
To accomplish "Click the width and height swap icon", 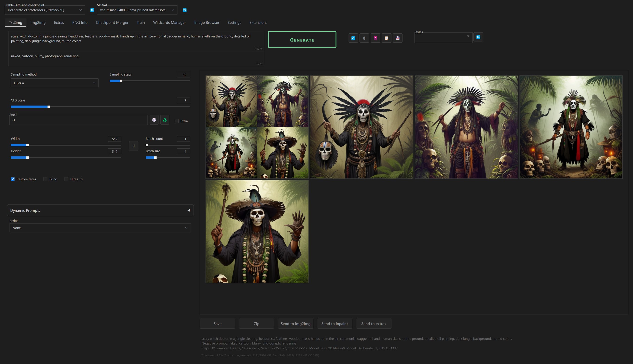I will (133, 146).
